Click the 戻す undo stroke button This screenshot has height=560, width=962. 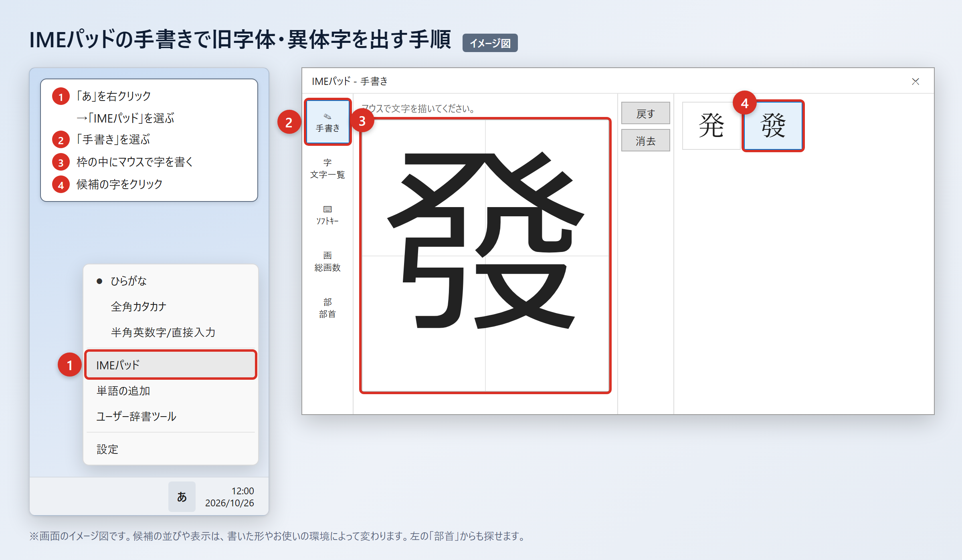645,113
